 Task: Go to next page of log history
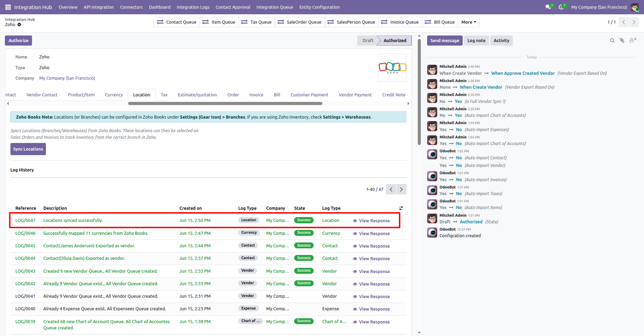click(401, 189)
